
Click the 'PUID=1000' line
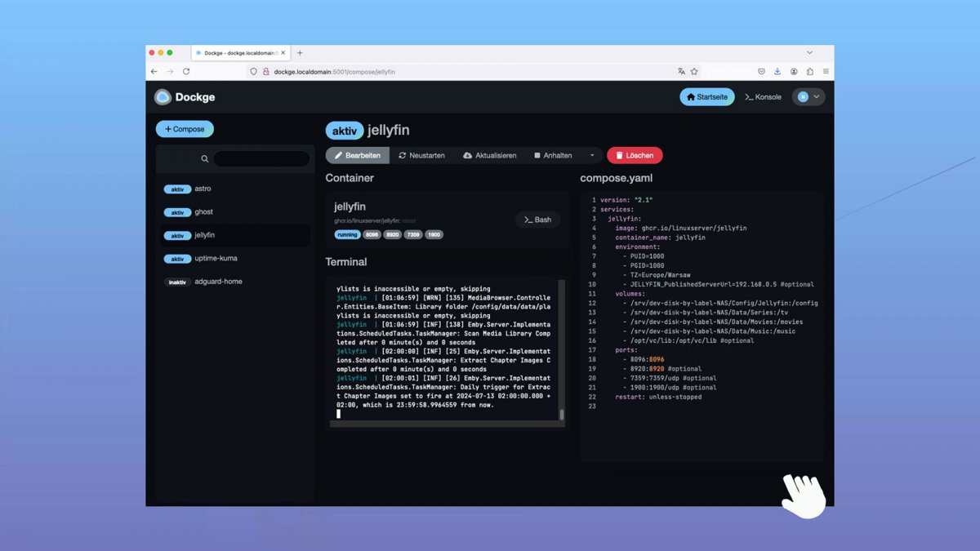(x=644, y=256)
